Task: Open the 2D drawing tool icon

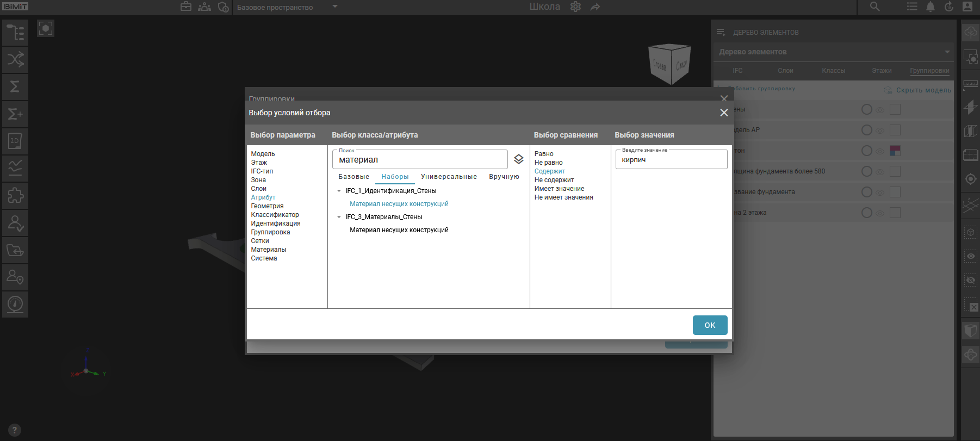Action: pyautogui.click(x=15, y=141)
